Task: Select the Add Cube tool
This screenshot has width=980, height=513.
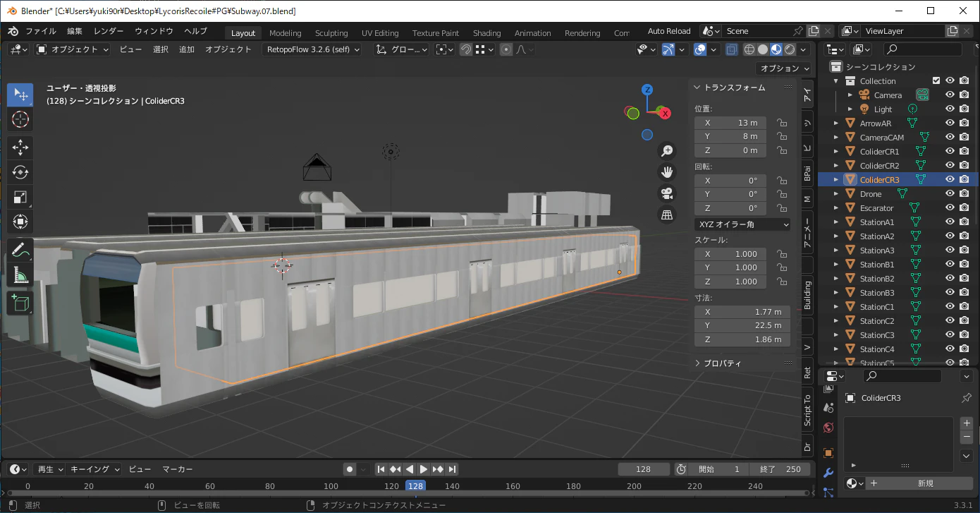Action: pyautogui.click(x=20, y=303)
